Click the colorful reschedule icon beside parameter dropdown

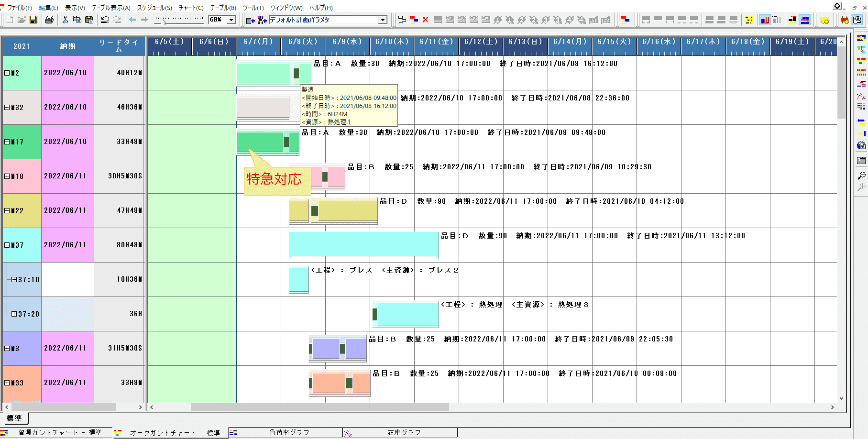pyautogui.click(x=262, y=20)
